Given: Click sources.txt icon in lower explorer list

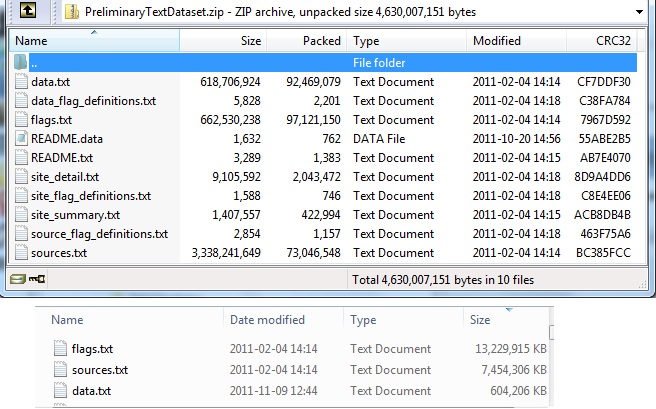Looking at the screenshot, I should pyautogui.click(x=60, y=369).
